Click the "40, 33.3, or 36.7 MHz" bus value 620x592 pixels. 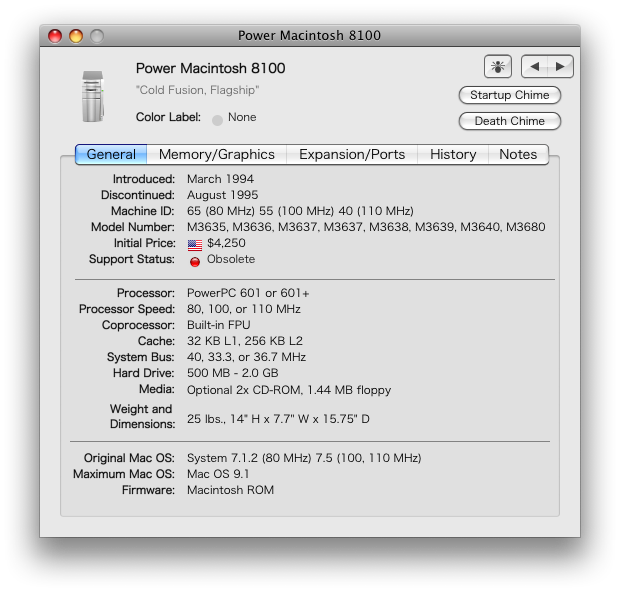(x=246, y=357)
